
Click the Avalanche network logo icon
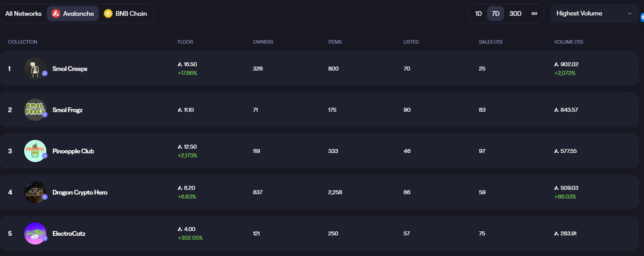point(56,14)
